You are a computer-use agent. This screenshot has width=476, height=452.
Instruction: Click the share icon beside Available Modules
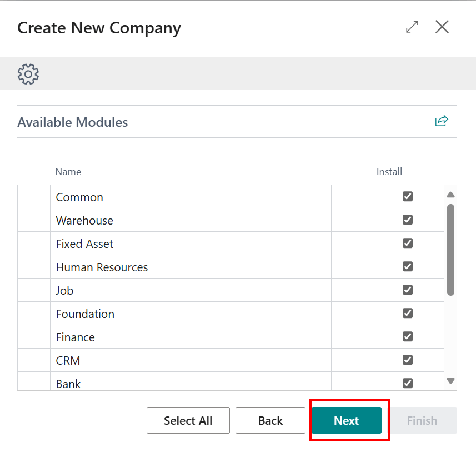(442, 121)
